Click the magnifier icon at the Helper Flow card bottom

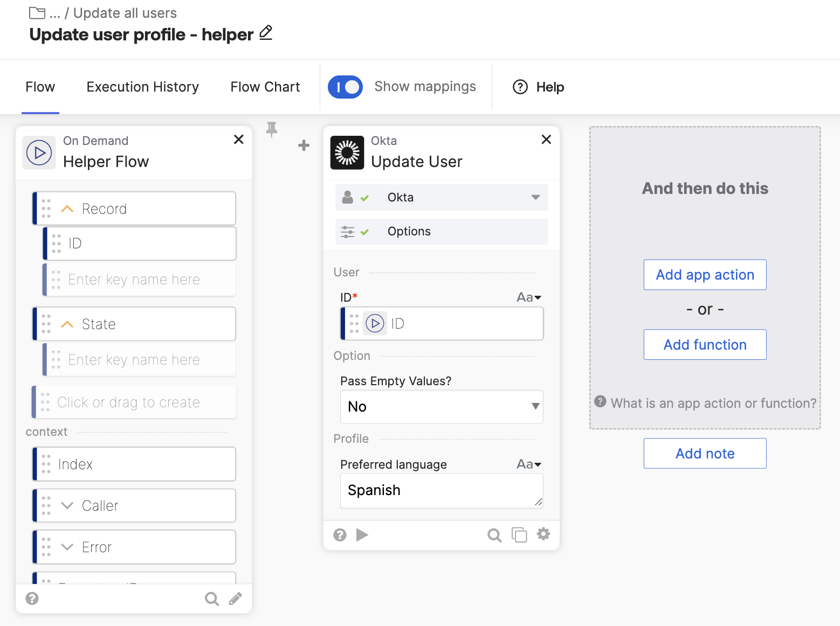pyautogui.click(x=211, y=599)
